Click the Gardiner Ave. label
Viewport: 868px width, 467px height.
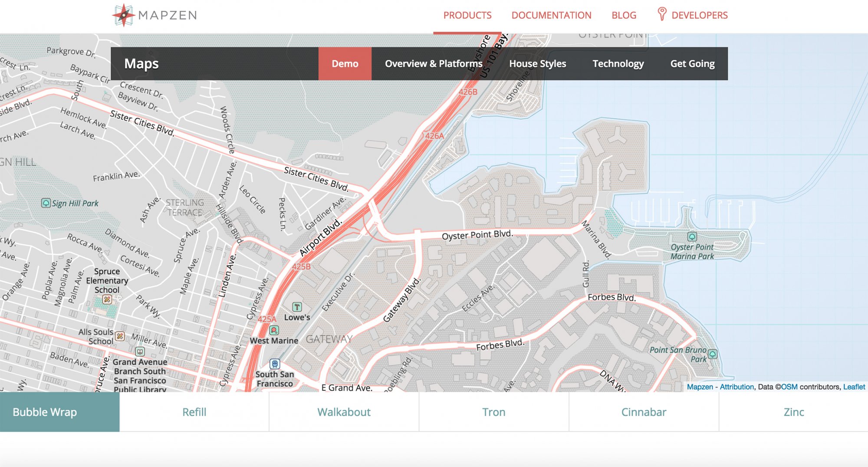pyautogui.click(x=325, y=213)
